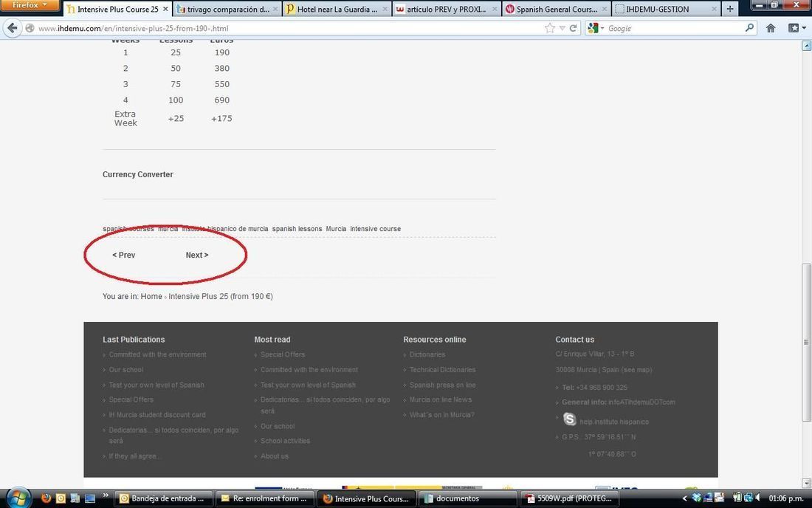
Task: Click the Tel: +34 968 900 325 entry
Action: pyautogui.click(x=594, y=388)
